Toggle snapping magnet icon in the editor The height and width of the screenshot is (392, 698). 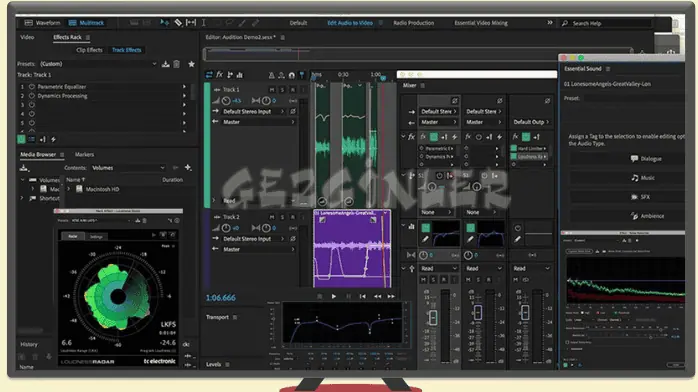tap(292, 75)
